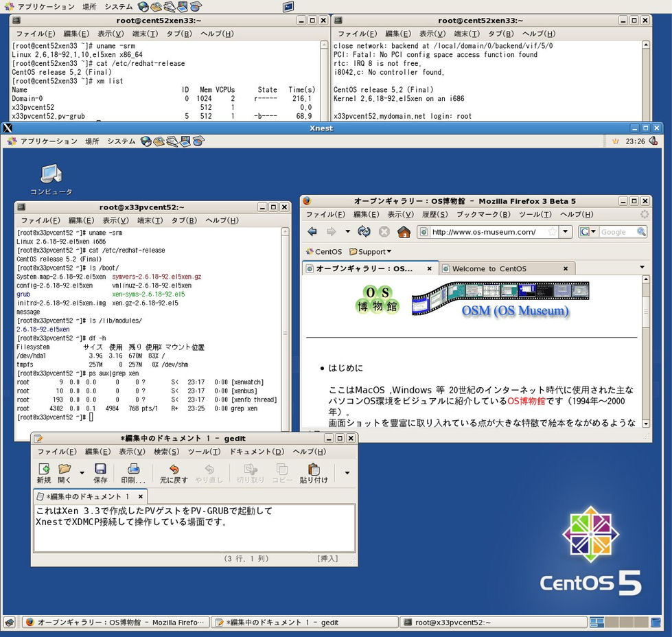Close the オープンギャラリー Firefox tab
The height and width of the screenshot is (637, 672).
pos(430,269)
